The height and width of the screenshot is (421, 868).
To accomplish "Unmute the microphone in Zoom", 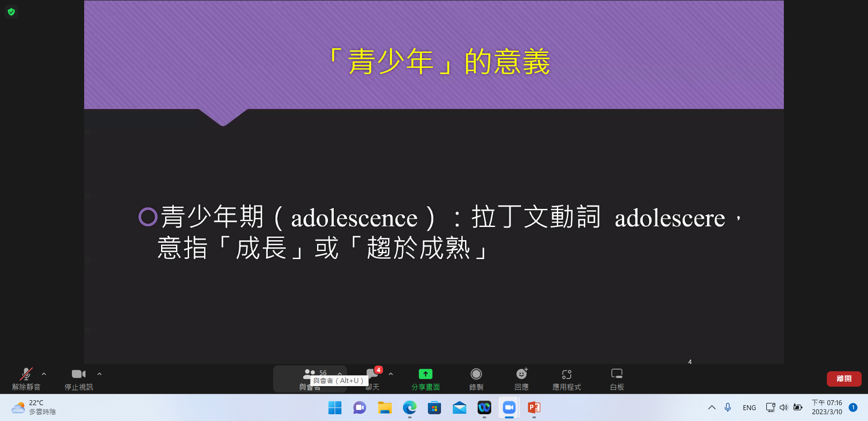I will pyautogui.click(x=26, y=374).
